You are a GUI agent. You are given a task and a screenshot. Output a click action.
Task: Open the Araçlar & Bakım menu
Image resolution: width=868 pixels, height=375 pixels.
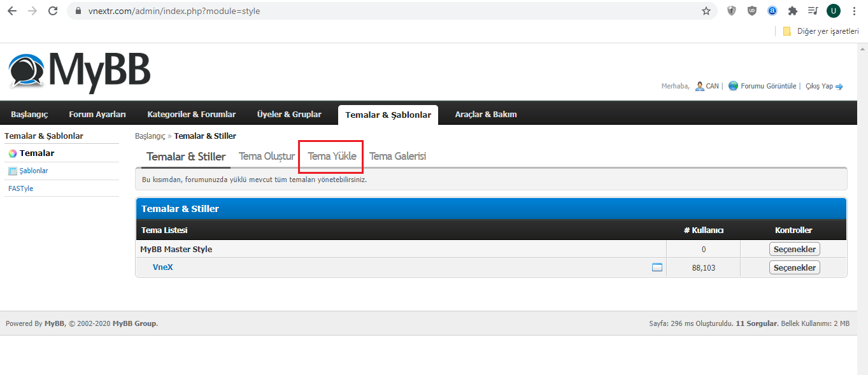pyautogui.click(x=486, y=115)
